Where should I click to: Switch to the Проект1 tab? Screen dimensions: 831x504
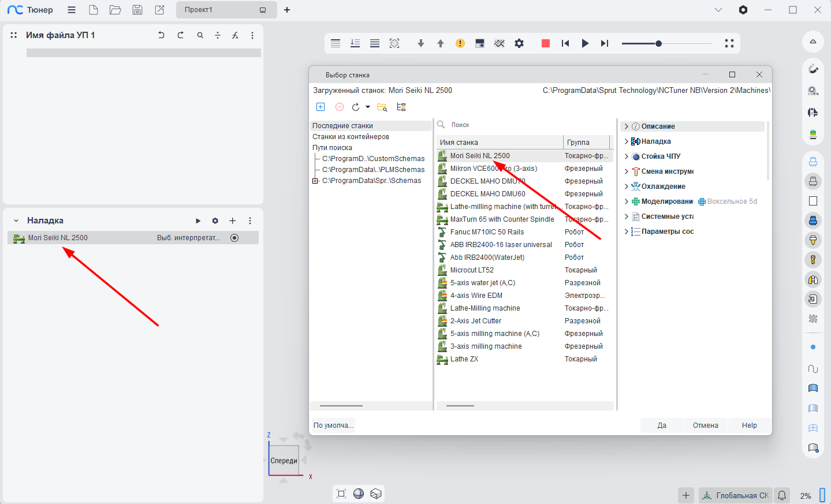click(219, 10)
